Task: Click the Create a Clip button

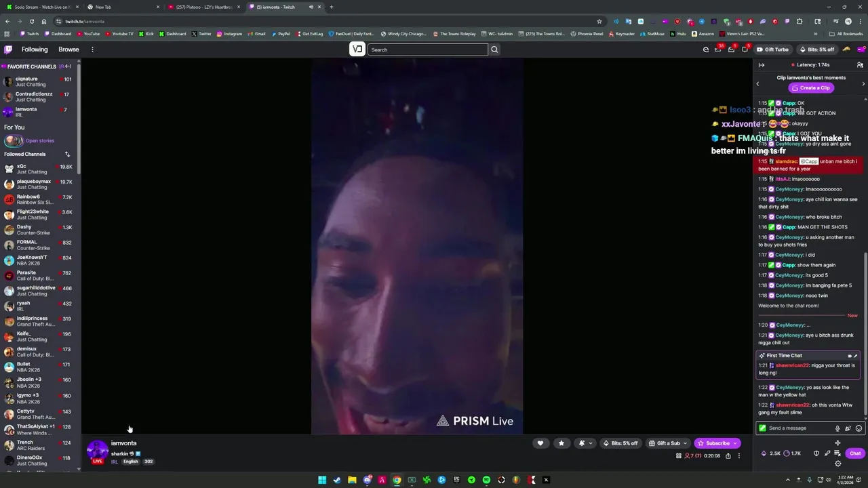Action: [810, 88]
